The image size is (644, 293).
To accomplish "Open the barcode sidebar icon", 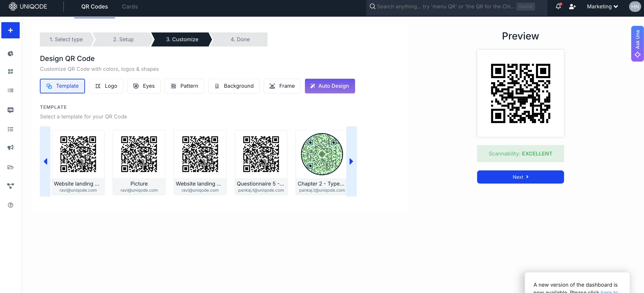I will (x=10, y=90).
